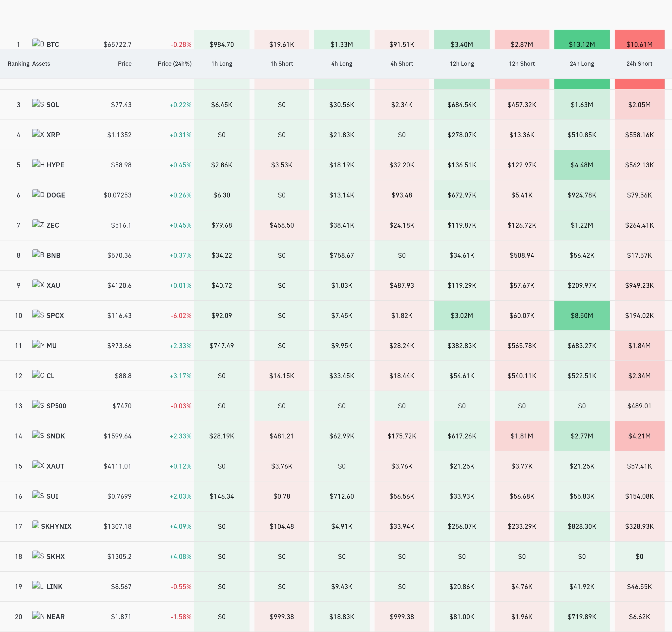
Task: Open the DOGE asset name
Action: pos(56,195)
